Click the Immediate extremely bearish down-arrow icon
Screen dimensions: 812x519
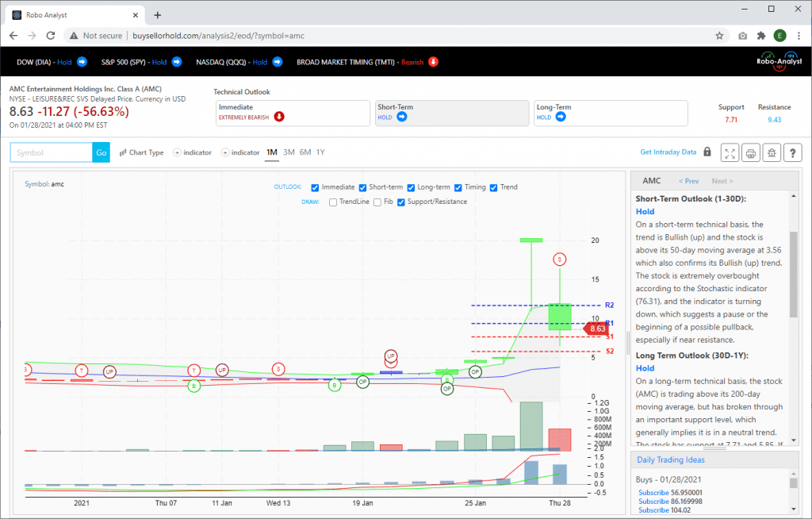click(278, 117)
